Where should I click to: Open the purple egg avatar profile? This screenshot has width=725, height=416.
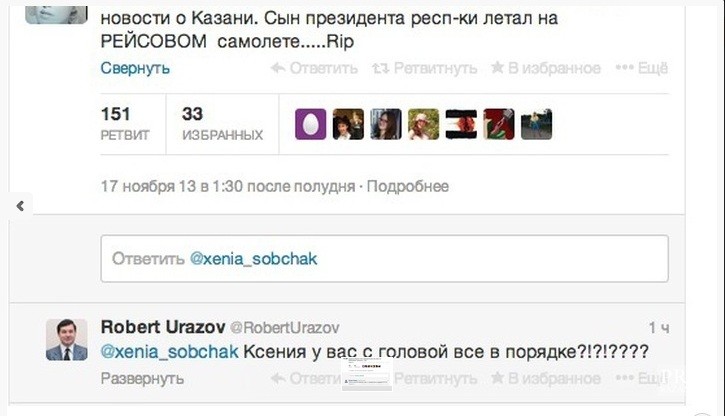(x=310, y=124)
